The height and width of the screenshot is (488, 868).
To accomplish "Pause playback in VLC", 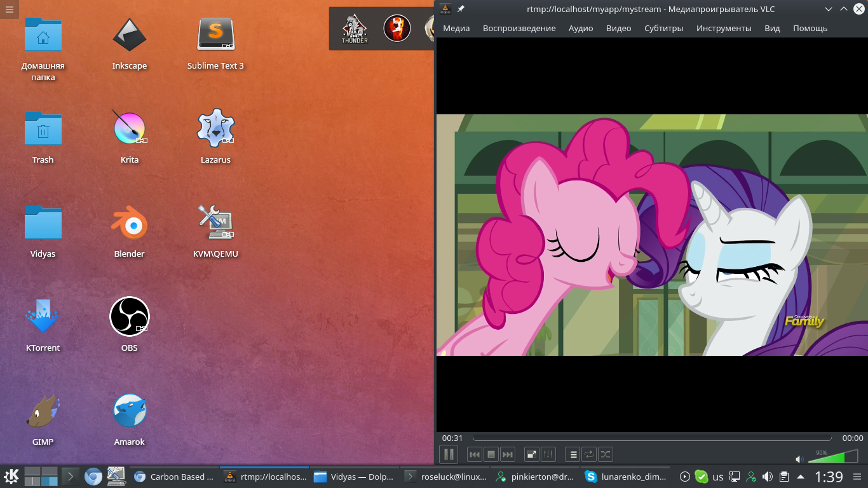I will 448,454.
